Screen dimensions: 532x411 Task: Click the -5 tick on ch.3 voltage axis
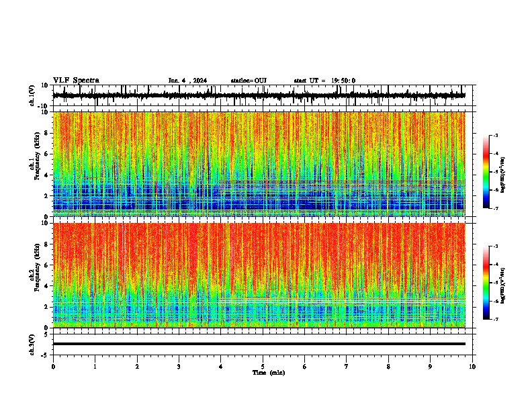[45, 355]
